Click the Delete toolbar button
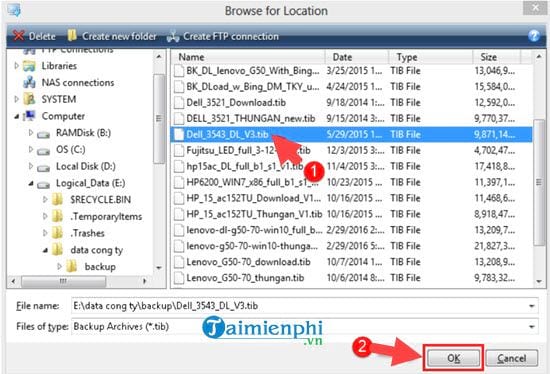The width and height of the screenshot is (550, 374). [34, 36]
